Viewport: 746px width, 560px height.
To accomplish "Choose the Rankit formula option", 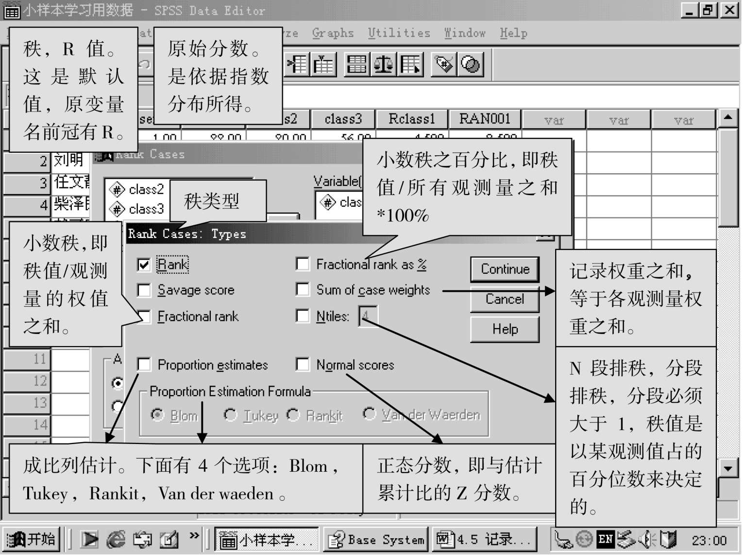I will pyautogui.click(x=293, y=415).
